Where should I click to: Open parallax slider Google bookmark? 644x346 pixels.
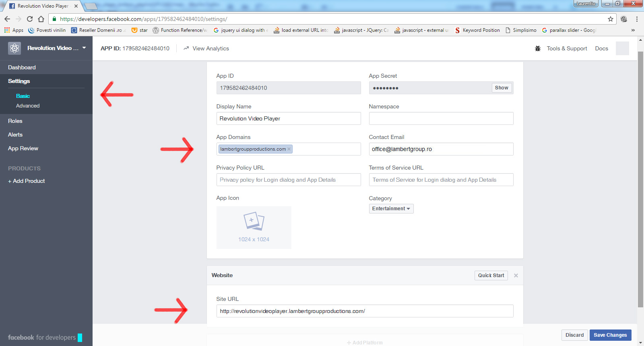(569, 30)
